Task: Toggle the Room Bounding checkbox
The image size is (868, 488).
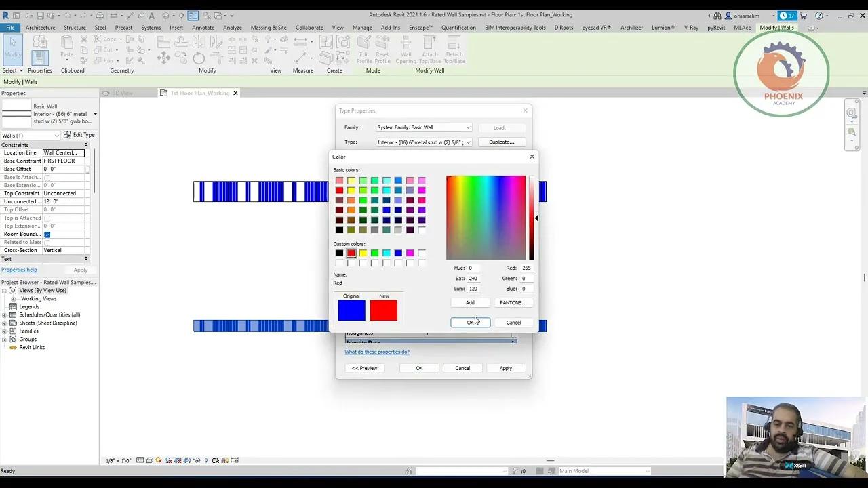Action: [x=47, y=234]
